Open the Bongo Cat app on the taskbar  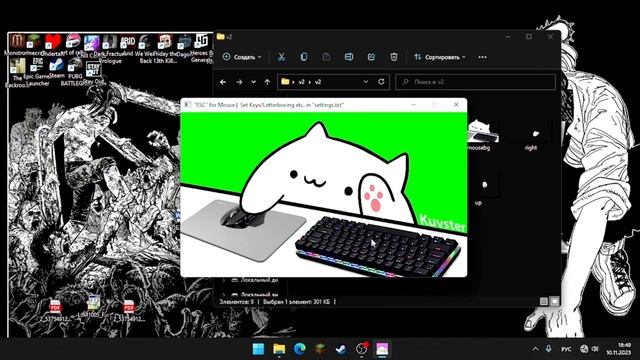coord(382,349)
